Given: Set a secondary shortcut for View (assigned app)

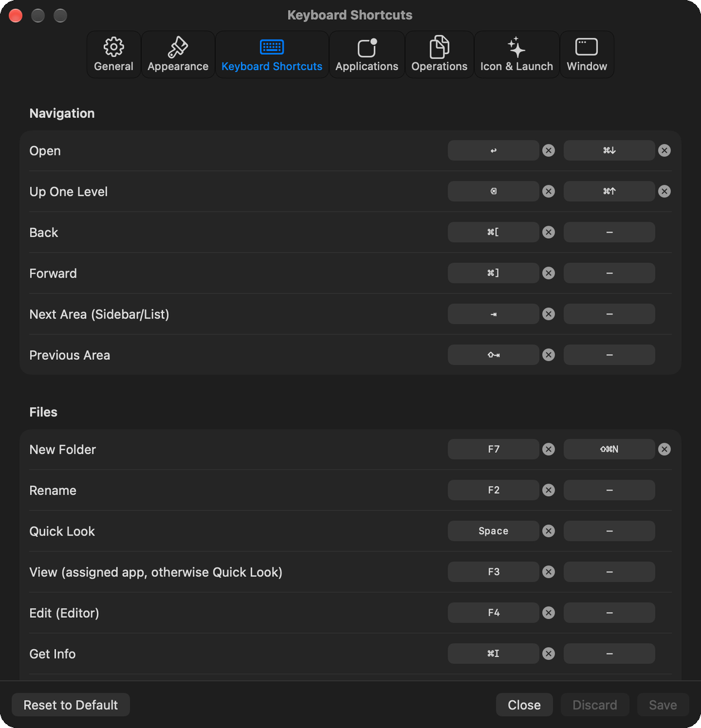Looking at the screenshot, I should [609, 571].
